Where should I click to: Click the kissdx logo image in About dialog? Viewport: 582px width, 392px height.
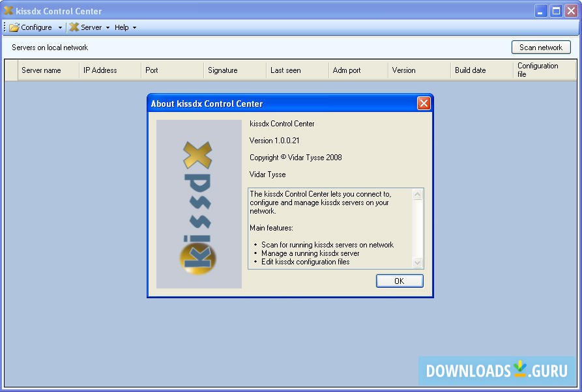click(199, 204)
